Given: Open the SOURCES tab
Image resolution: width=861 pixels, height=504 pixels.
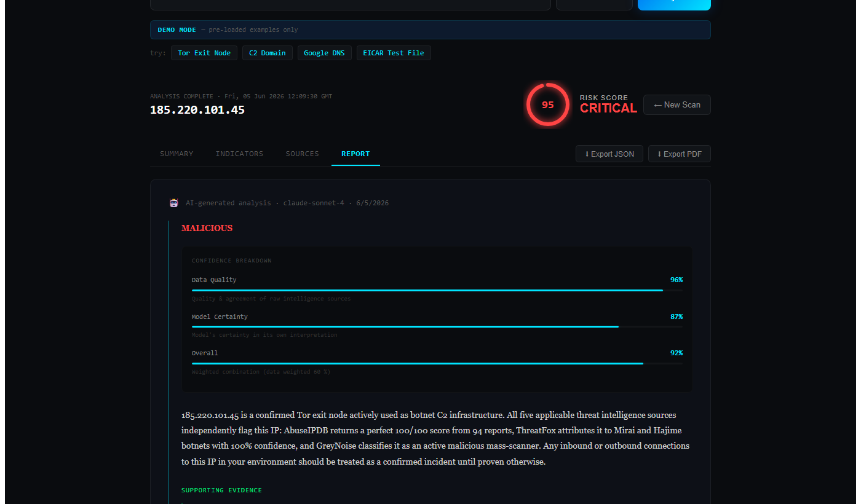Looking at the screenshot, I should (302, 154).
